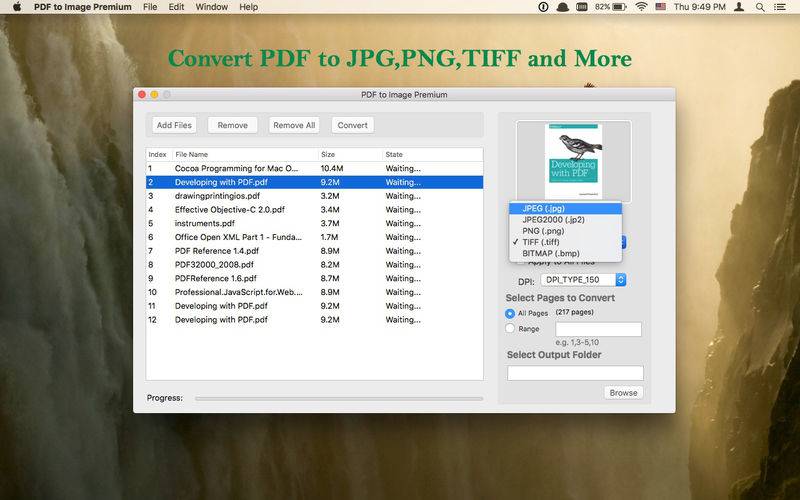Click the 1.7M size cell
The width and height of the screenshot is (800, 500).
point(329,237)
